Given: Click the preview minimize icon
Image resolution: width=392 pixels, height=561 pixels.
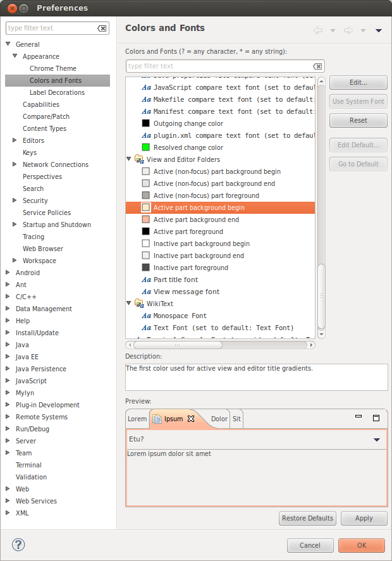Looking at the screenshot, I should pyautogui.click(x=358, y=416).
